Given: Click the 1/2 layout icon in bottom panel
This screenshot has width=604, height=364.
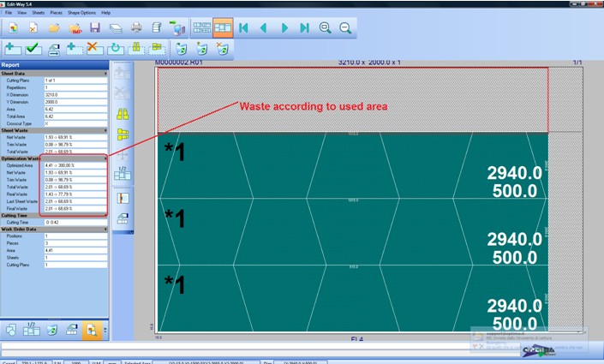Looking at the screenshot, I should coord(31,330).
